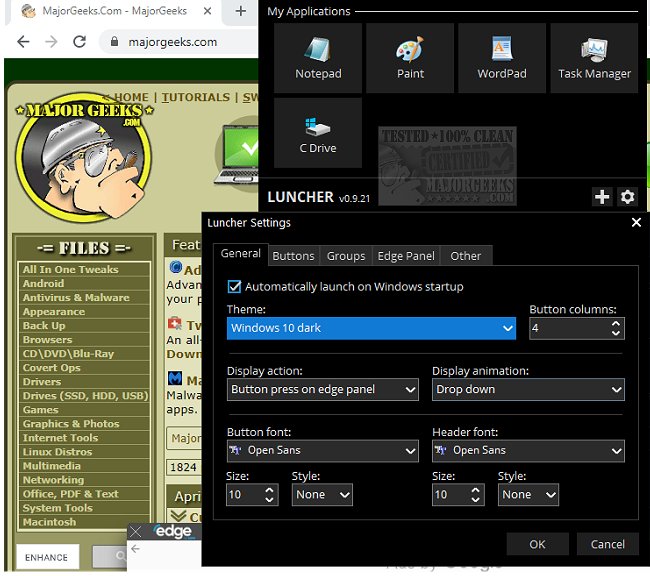Open the Covert Ops category
This screenshot has width=650, height=576.
tap(84, 368)
